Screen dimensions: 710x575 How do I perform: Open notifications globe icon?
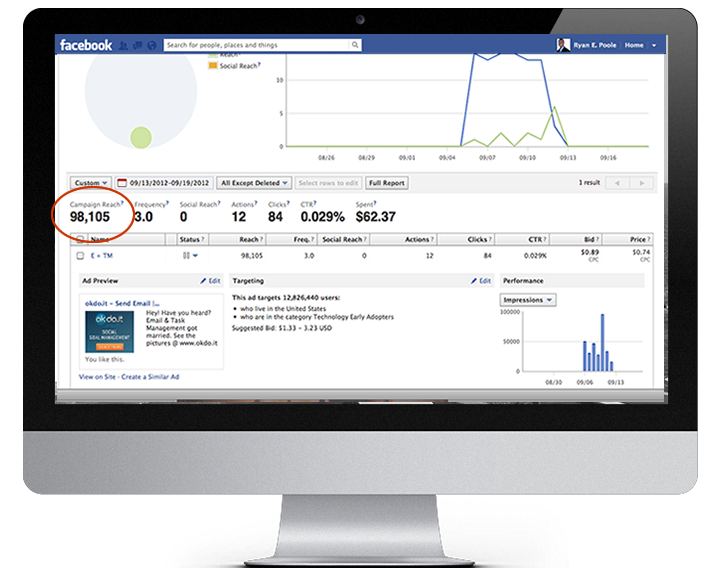point(152,45)
